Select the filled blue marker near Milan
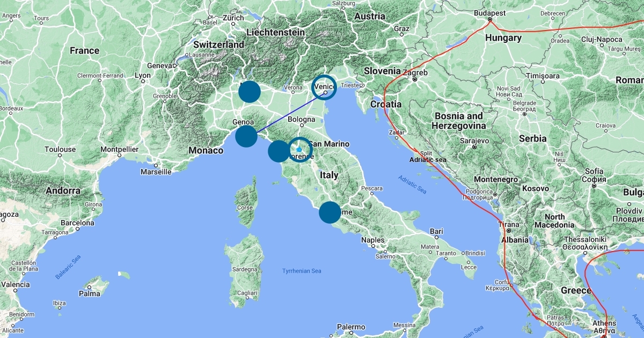Image resolution: width=644 pixels, height=338 pixels. pyautogui.click(x=250, y=92)
